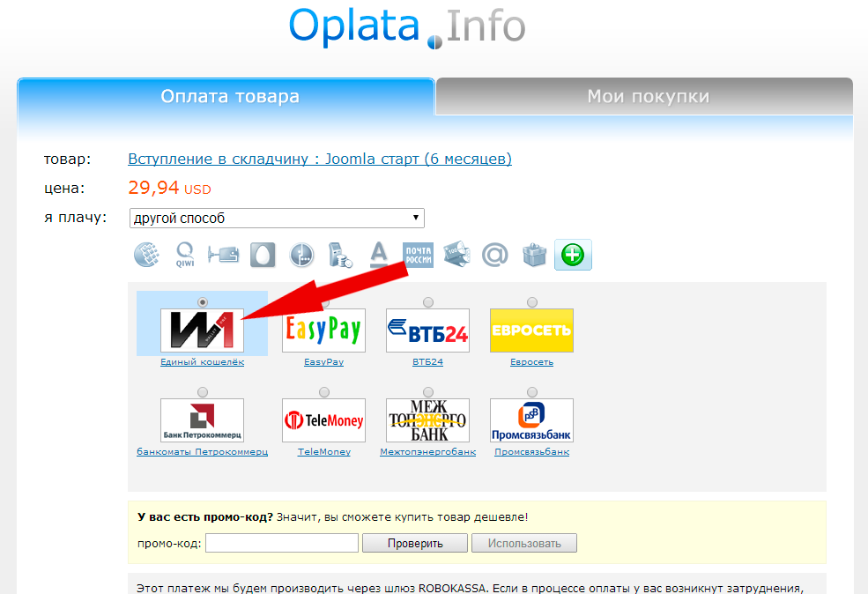Select the Евросеть radio button

point(532,302)
